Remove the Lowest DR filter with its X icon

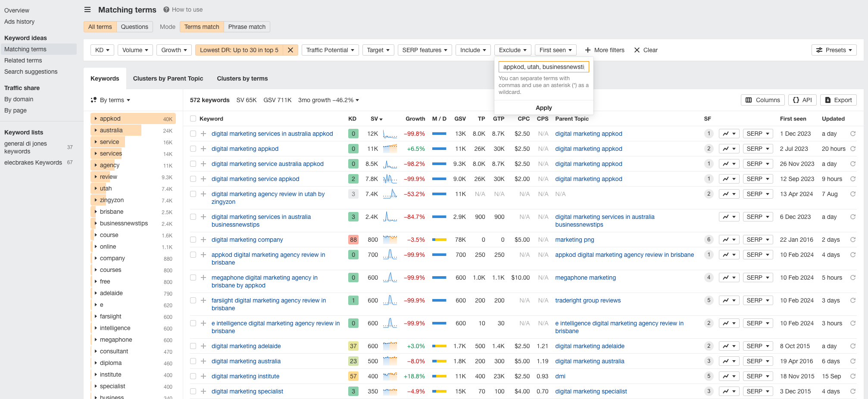coord(290,50)
